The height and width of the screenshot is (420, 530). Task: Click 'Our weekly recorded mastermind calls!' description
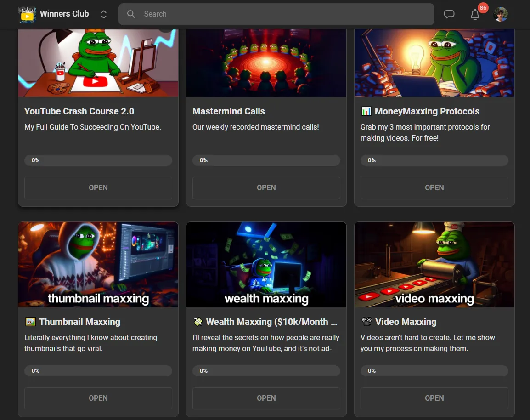point(255,127)
